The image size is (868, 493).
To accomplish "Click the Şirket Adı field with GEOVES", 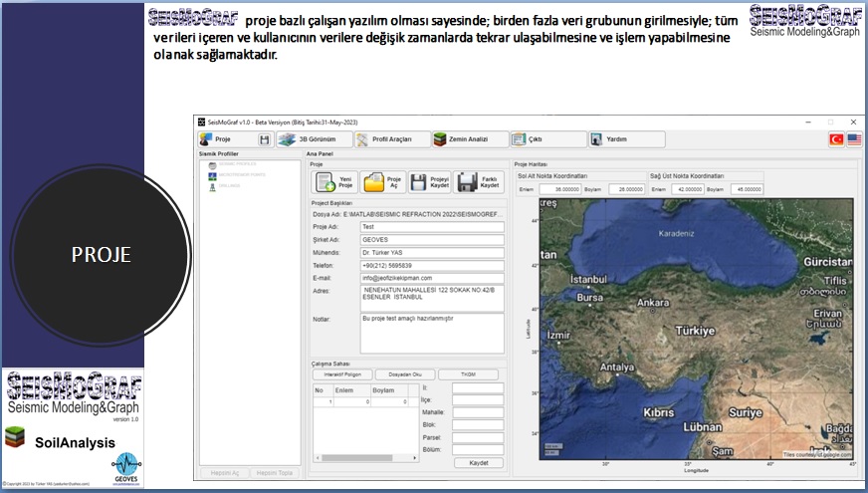I will (432, 240).
